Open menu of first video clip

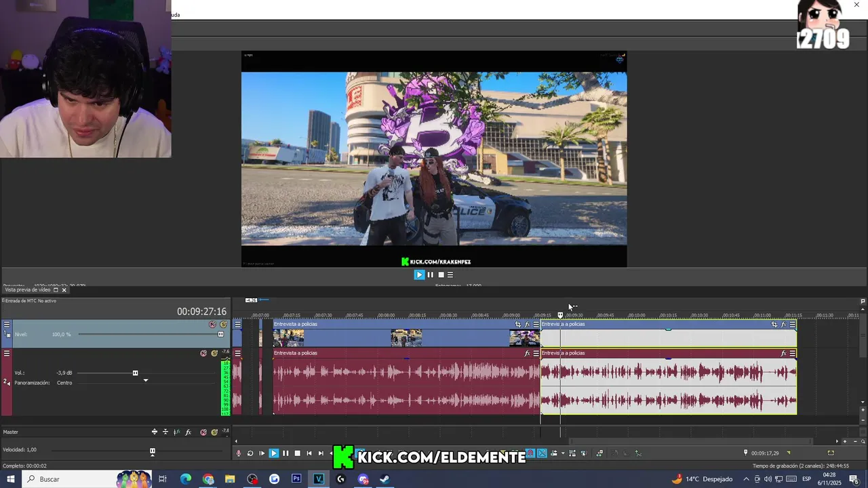(536, 325)
